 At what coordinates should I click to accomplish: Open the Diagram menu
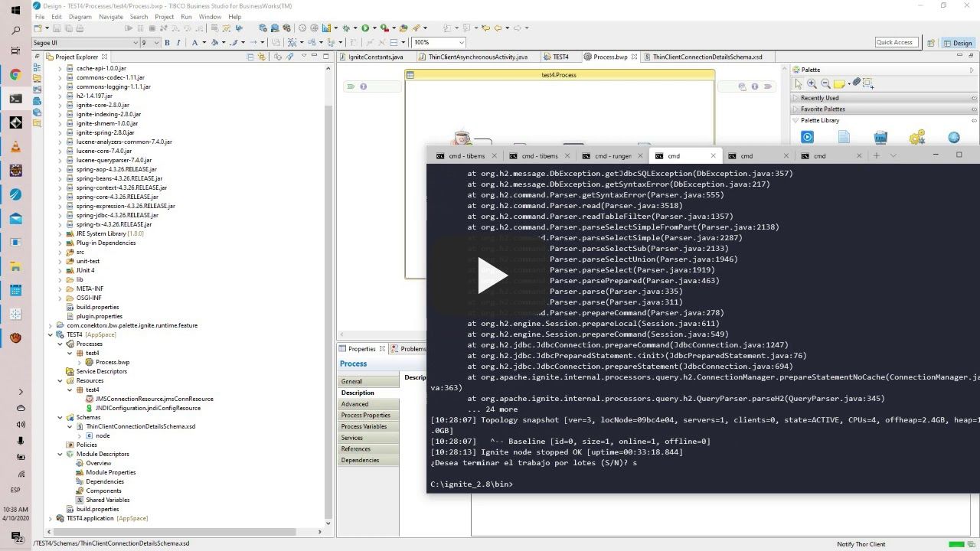(81, 16)
